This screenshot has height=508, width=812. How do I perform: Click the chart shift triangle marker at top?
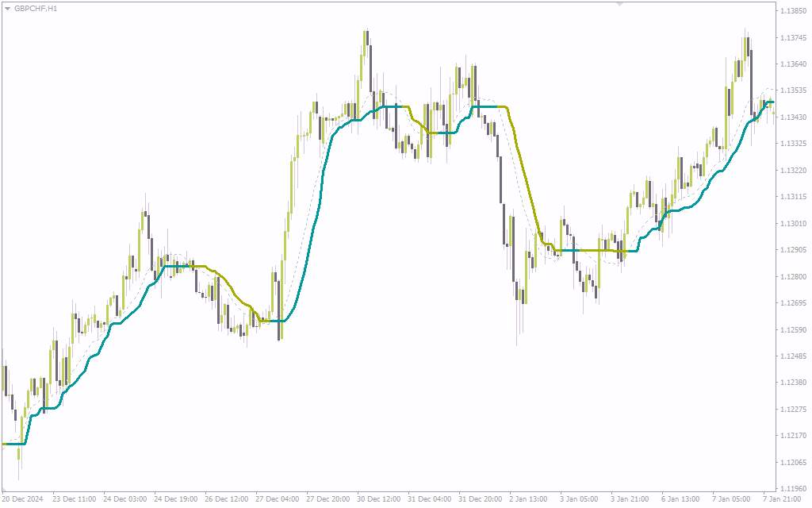click(619, 4)
